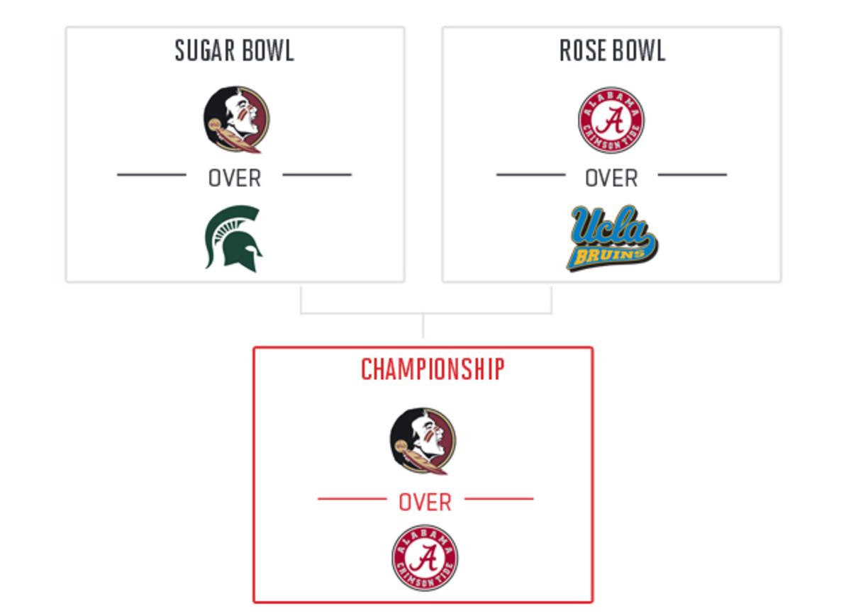The image size is (851, 616).
Task: Select the UCLA Bruins logo
Action: coord(612,238)
